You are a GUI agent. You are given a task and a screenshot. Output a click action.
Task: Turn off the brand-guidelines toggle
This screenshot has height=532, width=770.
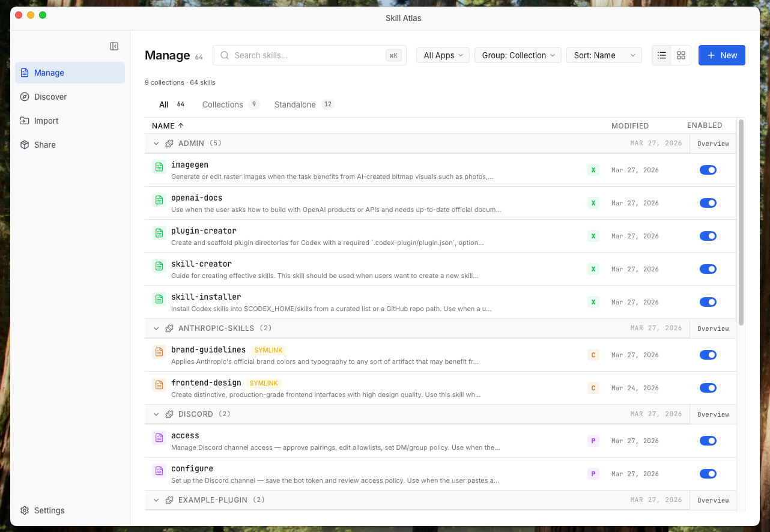click(x=708, y=355)
